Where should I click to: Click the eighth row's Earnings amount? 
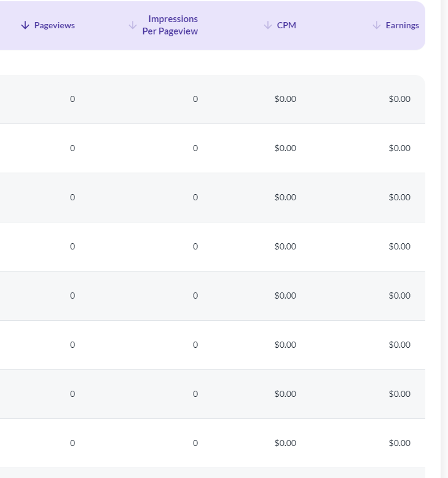click(x=399, y=443)
